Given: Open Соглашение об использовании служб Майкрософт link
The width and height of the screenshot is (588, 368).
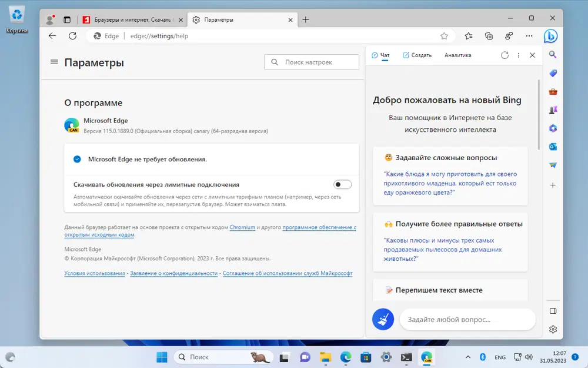Looking at the screenshot, I should coord(288,273).
